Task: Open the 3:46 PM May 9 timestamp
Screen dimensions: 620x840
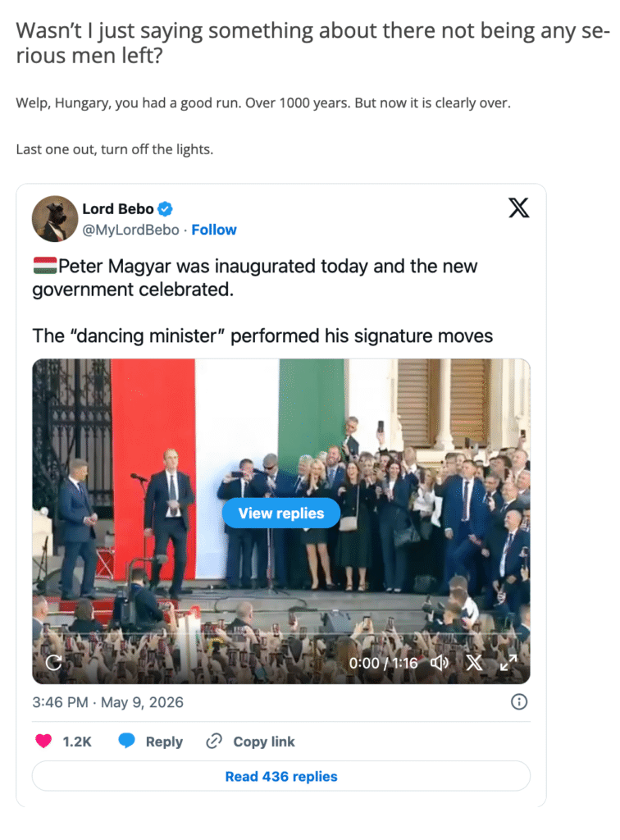Action: point(107,702)
